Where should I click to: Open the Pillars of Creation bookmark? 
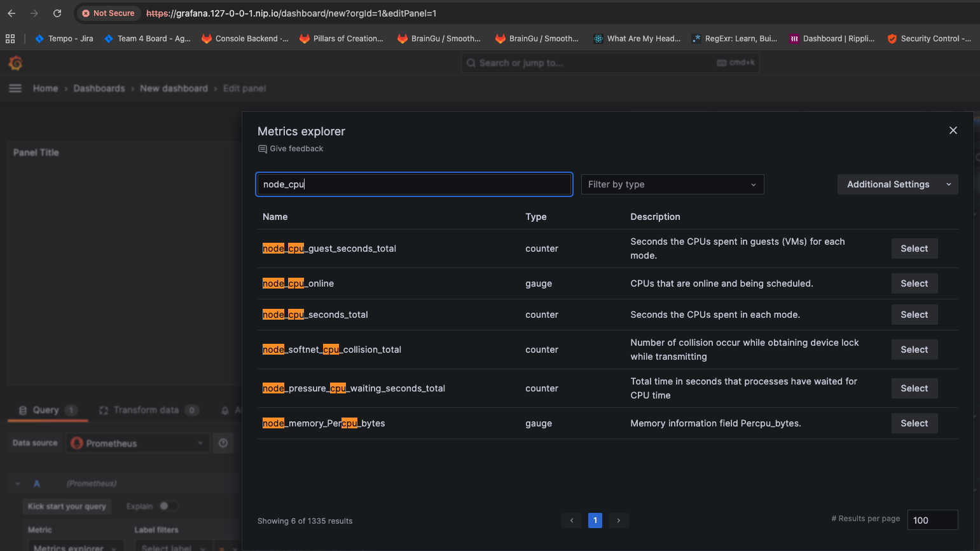click(342, 39)
